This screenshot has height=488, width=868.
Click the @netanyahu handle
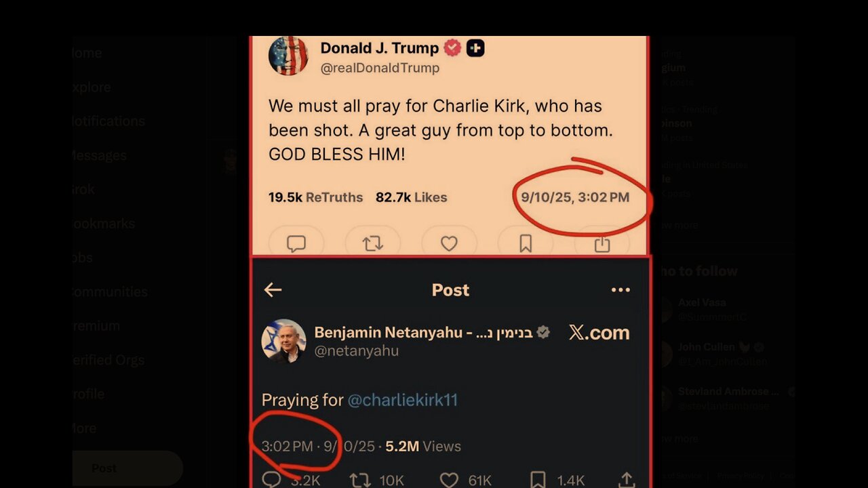pos(356,351)
